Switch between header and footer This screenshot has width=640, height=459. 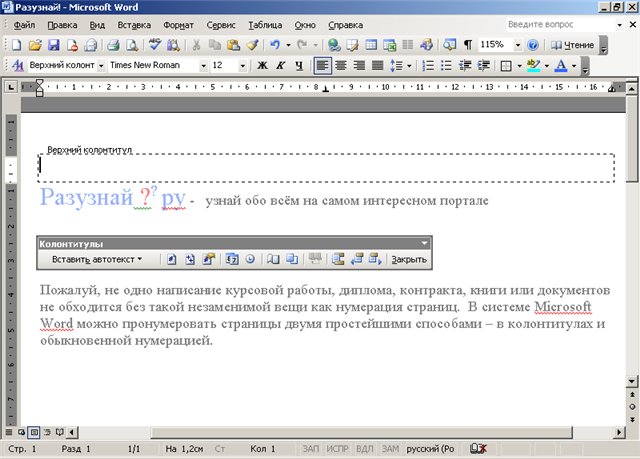pos(338,259)
